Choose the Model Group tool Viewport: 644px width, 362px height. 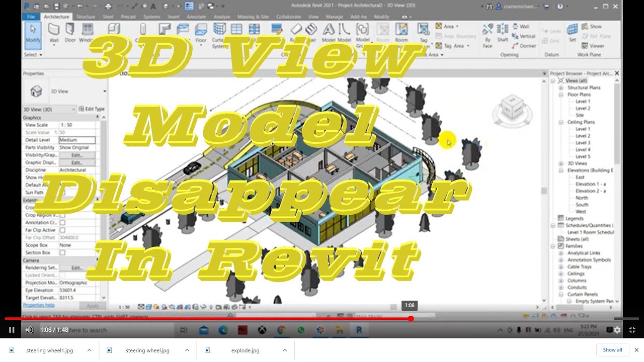tap(363, 35)
